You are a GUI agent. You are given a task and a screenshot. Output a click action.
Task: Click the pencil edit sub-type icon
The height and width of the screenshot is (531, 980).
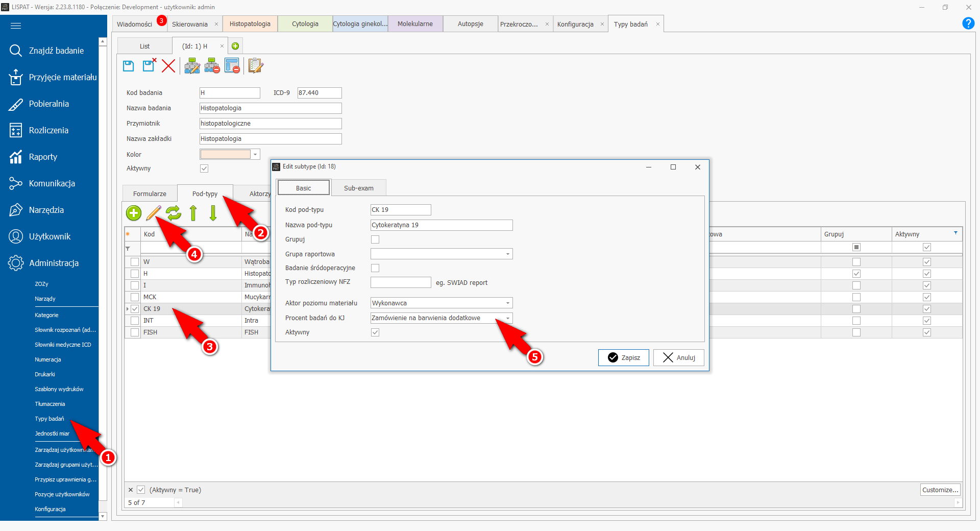pyautogui.click(x=153, y=213)
